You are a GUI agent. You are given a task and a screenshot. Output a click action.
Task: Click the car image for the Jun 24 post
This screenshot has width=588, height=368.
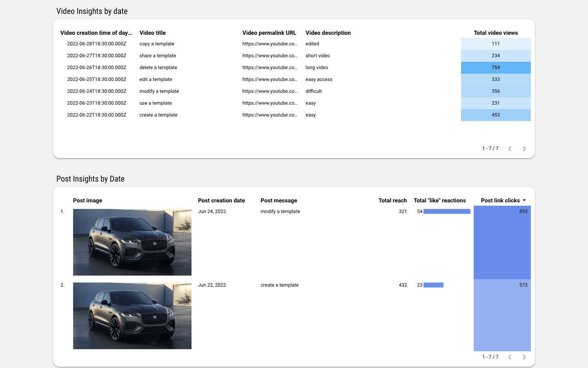132,242
